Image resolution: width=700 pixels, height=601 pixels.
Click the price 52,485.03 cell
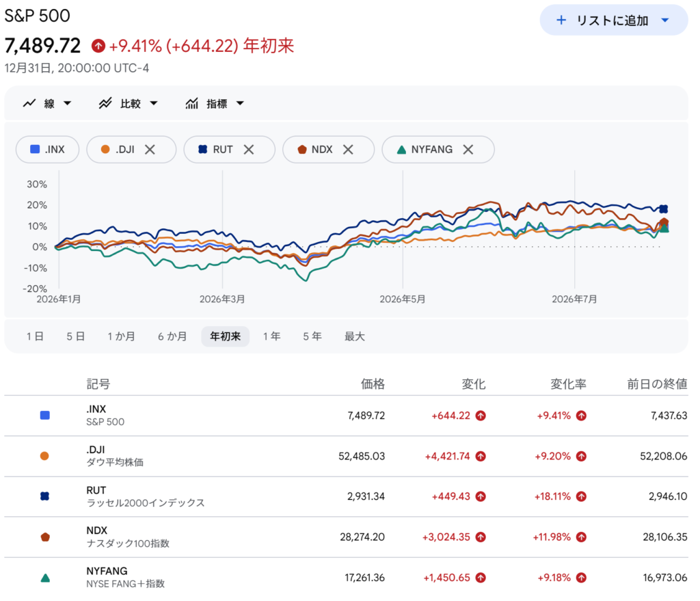(x=362, y=456)
